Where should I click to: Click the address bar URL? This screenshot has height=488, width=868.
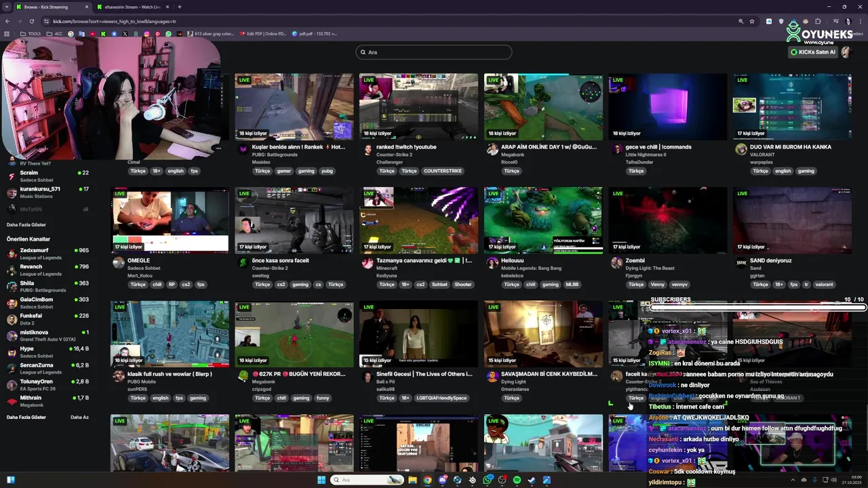[x=115, y=21]
